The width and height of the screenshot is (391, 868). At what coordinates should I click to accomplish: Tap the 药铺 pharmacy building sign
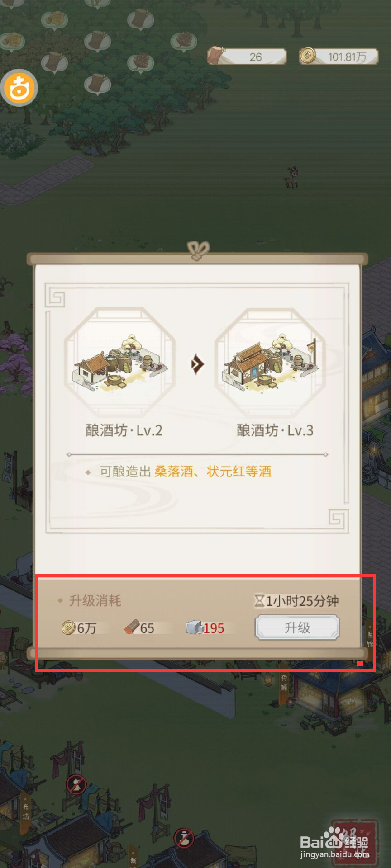coord(284,683)
